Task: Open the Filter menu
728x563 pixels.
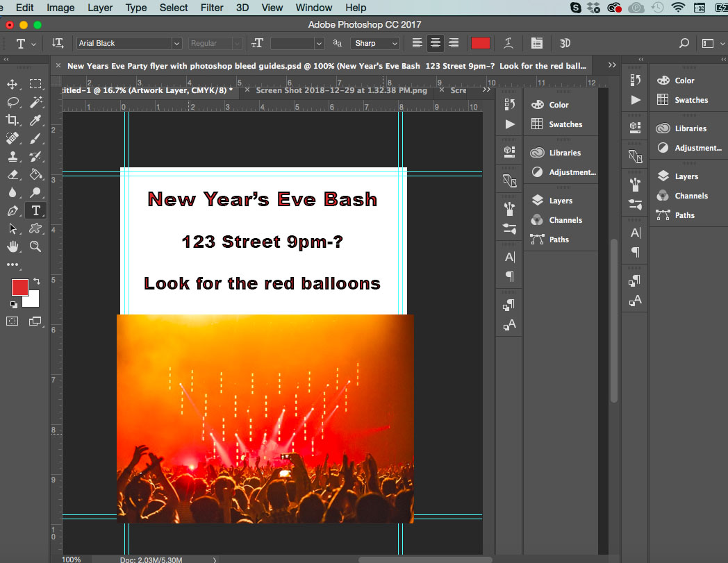Action: click(x=211, y=8)
